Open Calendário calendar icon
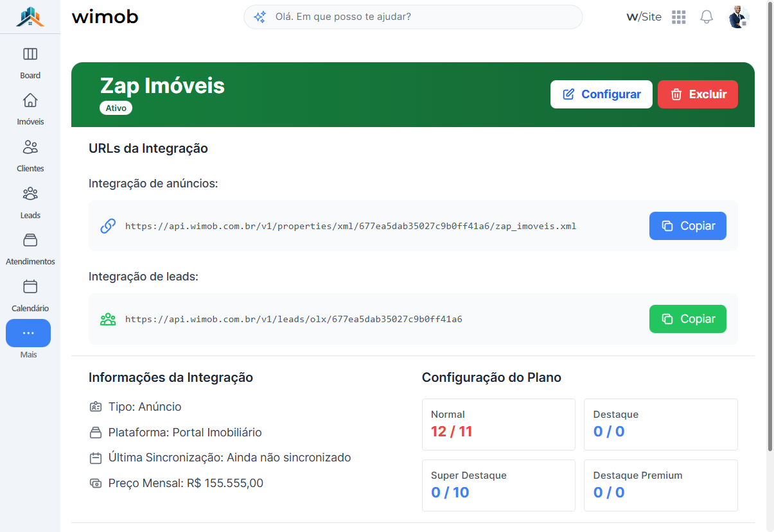This screenshot has width=774, height=532. tap(30, 287)
